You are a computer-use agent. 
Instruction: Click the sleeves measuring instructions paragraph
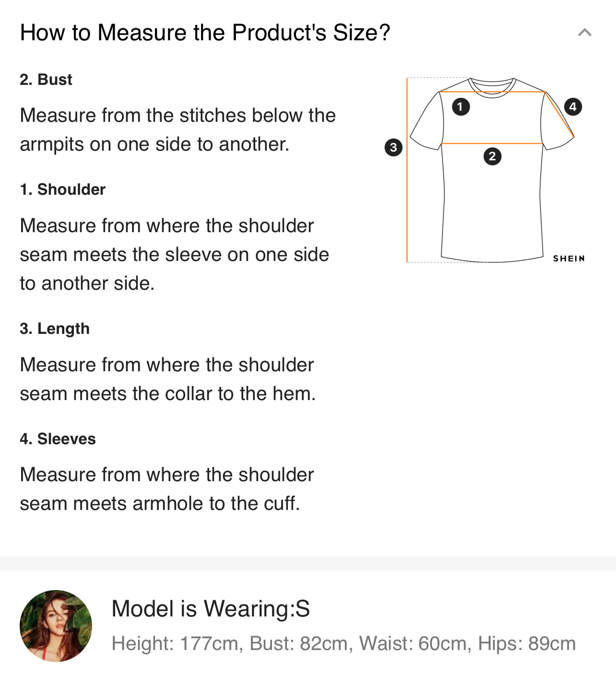pos(166,489)
